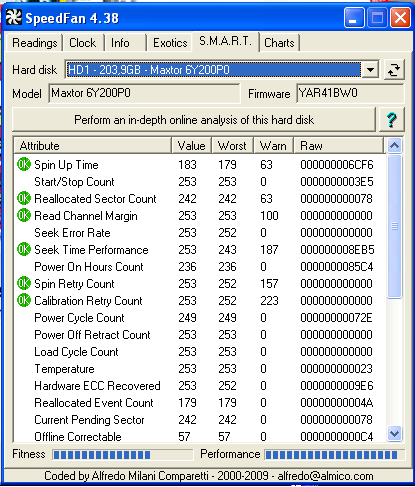415x487 pixels.
Task: Switch to the Charts tab
Action: coord(279,43)
